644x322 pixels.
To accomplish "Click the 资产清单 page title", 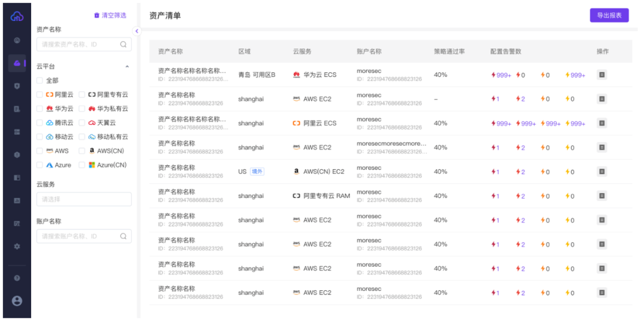I will 165,16.
